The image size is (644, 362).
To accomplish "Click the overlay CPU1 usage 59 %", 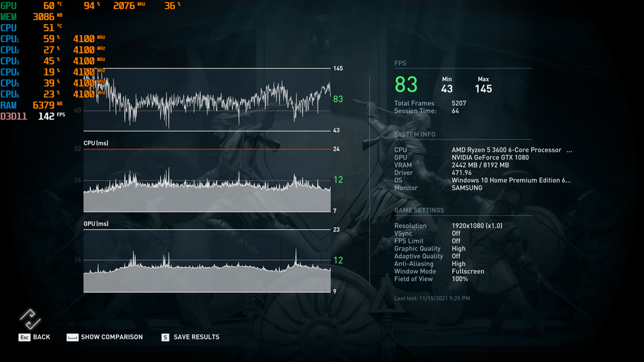I will pos(52,39).
